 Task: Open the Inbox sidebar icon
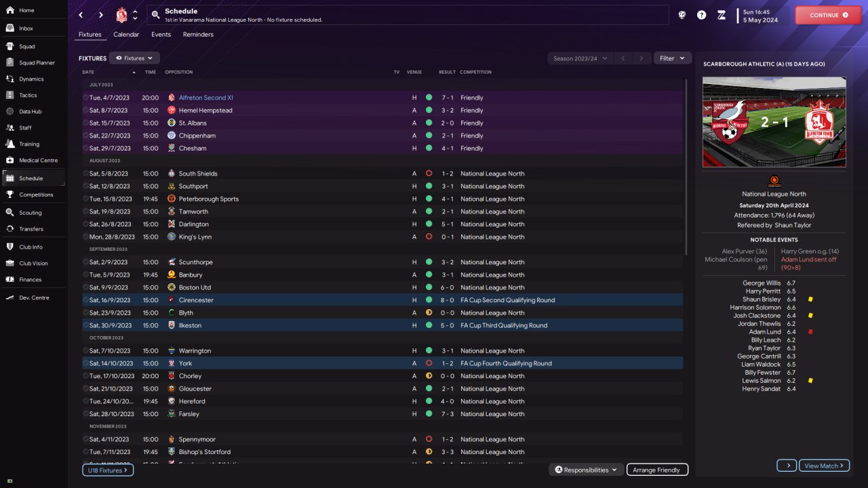click(10, 28)
